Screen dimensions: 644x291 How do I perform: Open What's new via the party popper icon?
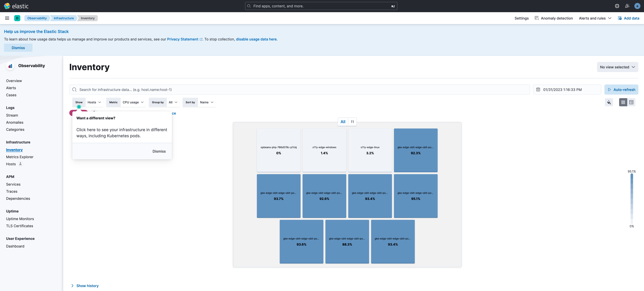pos(627,6)
